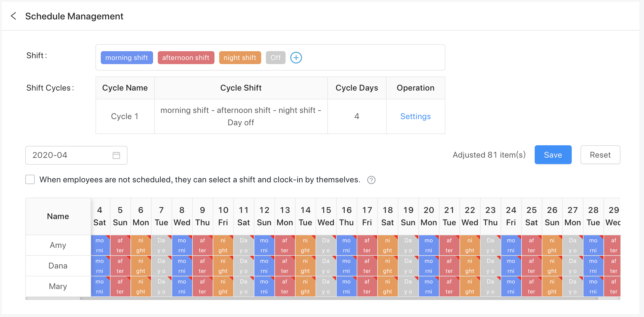The height and width of the screenshot is (317, 644).
Task: Select the afternoon shift tag
Action: click(186, 58)
